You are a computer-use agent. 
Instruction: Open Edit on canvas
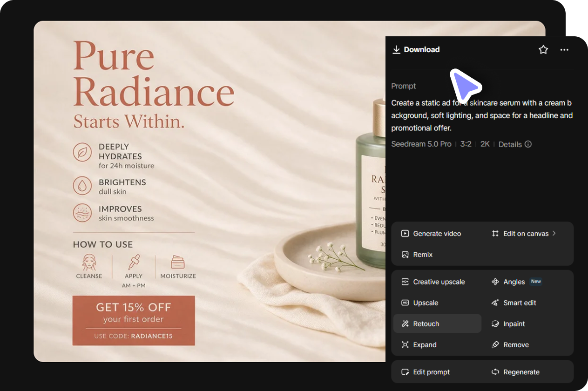(x=524, y=234)
